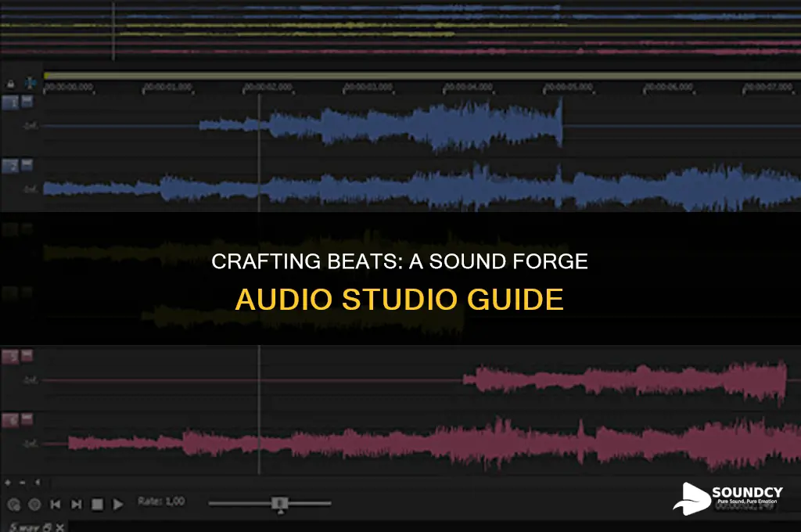Toggle the small button beside channel 1
This screenshot has width=801, height=532.
tap(27, 101)
